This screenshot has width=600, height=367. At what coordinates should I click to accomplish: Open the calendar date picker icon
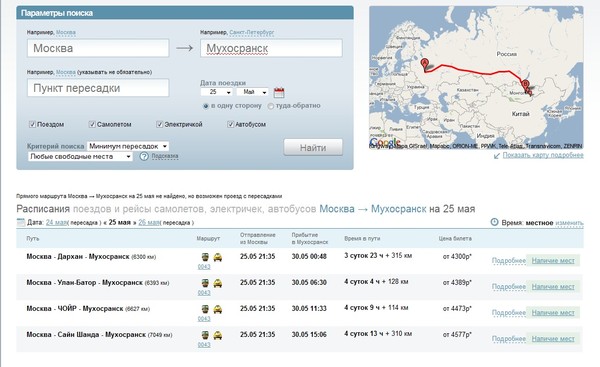click(279, 92)
